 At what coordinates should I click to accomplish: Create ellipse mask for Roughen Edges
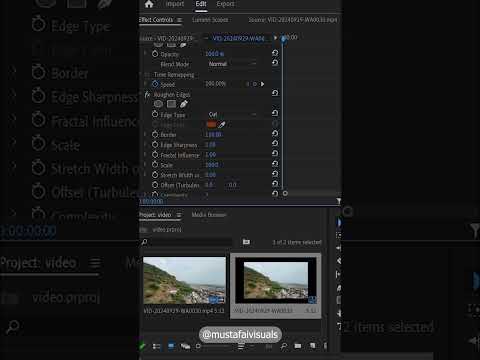(158, 104)
